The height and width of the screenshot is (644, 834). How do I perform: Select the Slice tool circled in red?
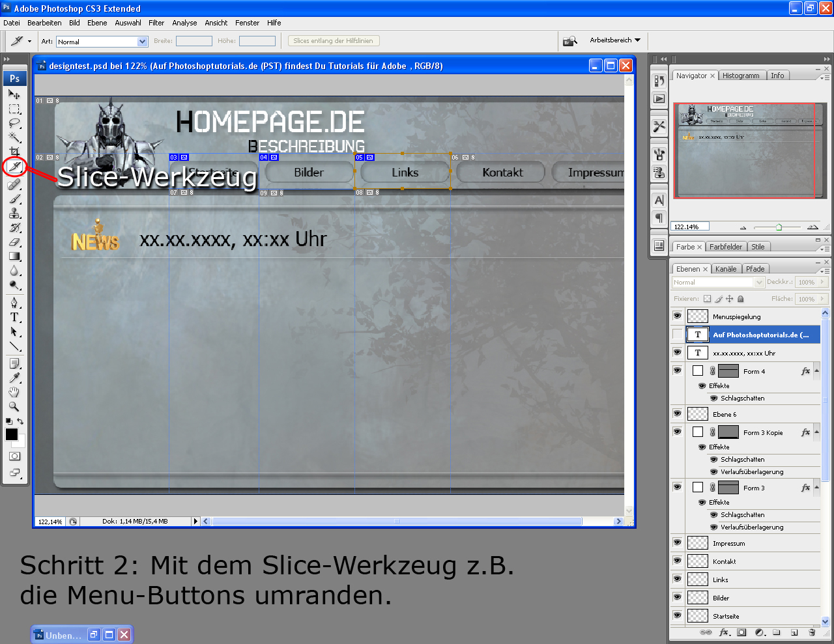pos(14,167)
